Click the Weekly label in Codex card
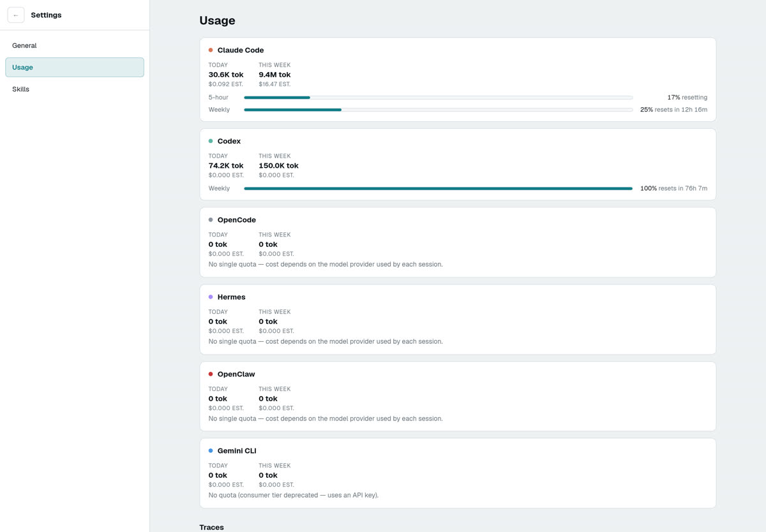Viewport: 766px width, 532px height. point(219,188)
